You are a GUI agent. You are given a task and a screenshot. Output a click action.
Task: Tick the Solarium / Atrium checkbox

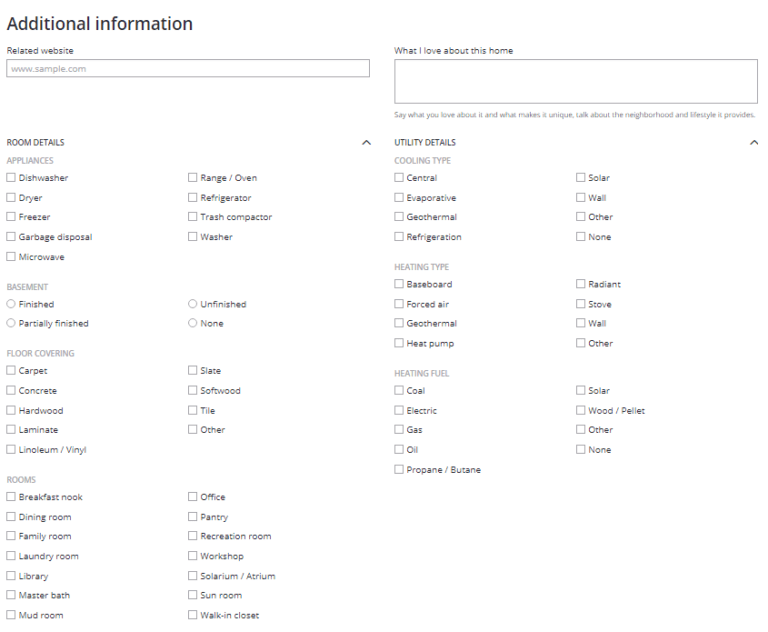pos(193,576)
